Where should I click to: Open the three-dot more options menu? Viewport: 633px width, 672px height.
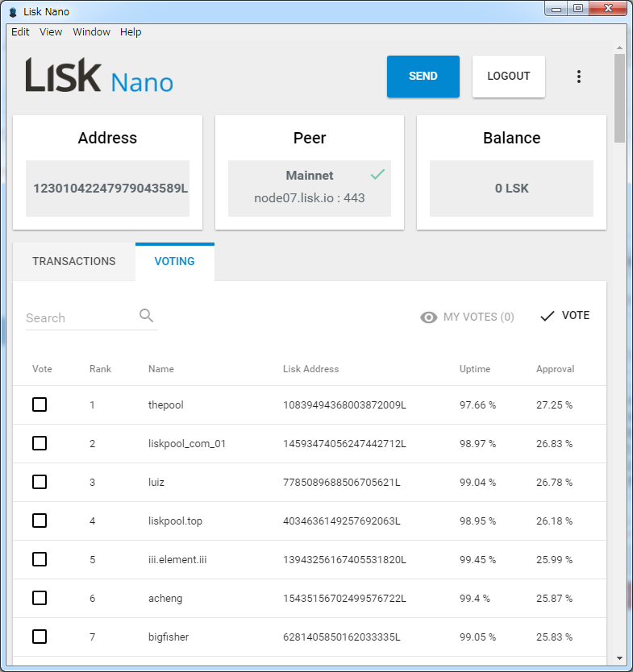(x=578, y=77)
